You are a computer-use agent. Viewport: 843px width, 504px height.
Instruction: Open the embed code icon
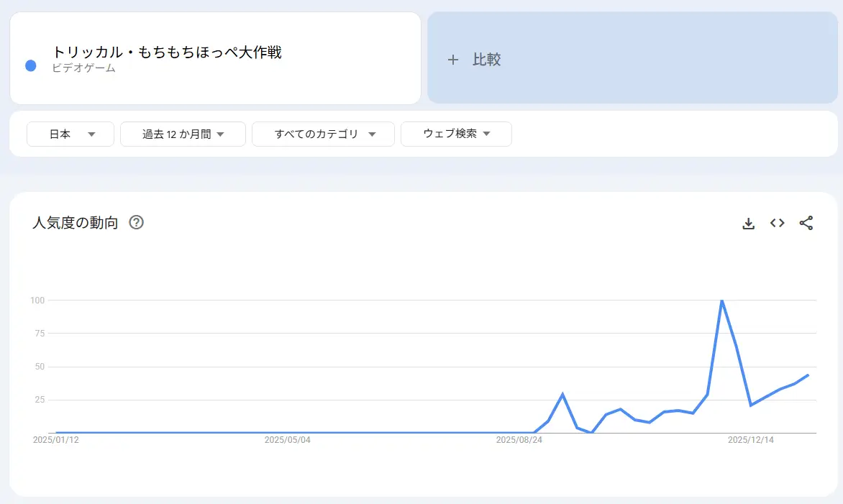click(x=777, y=223)
